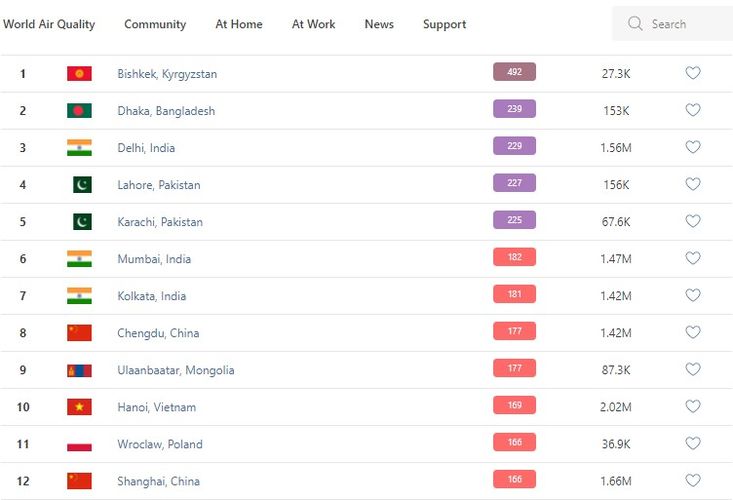The width and height of the screenshot is (733, 500).
Task: Click the 492 AQI badge for Bishkek
Action: (x=514, y=72)
